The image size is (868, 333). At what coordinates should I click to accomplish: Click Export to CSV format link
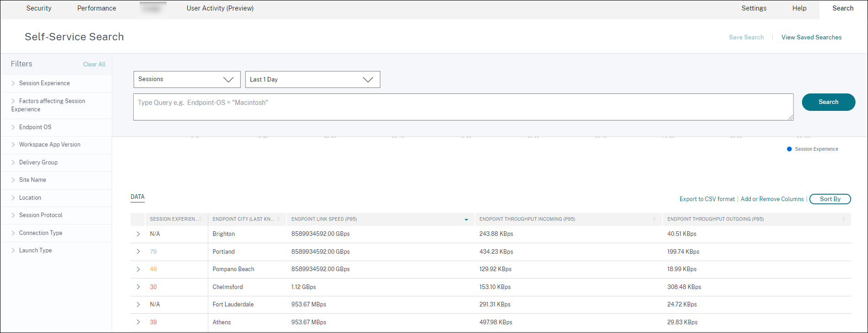[x=707, y=199]
